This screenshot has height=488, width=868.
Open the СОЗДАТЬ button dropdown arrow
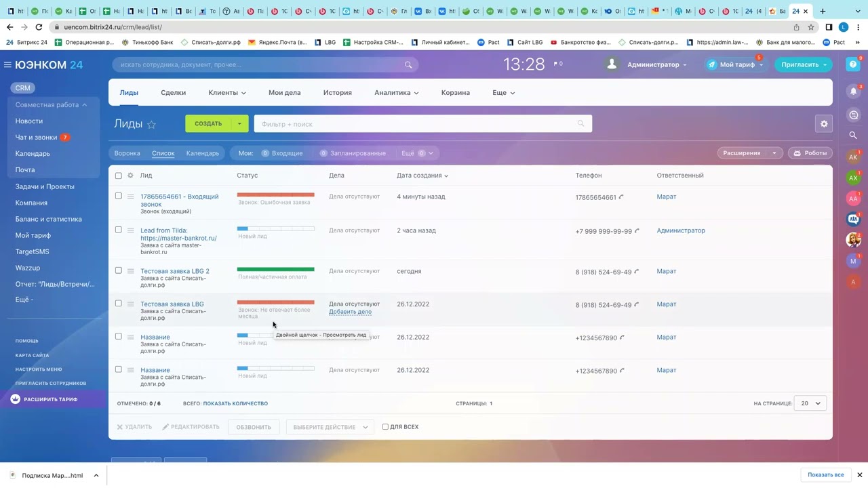point(239,124)
